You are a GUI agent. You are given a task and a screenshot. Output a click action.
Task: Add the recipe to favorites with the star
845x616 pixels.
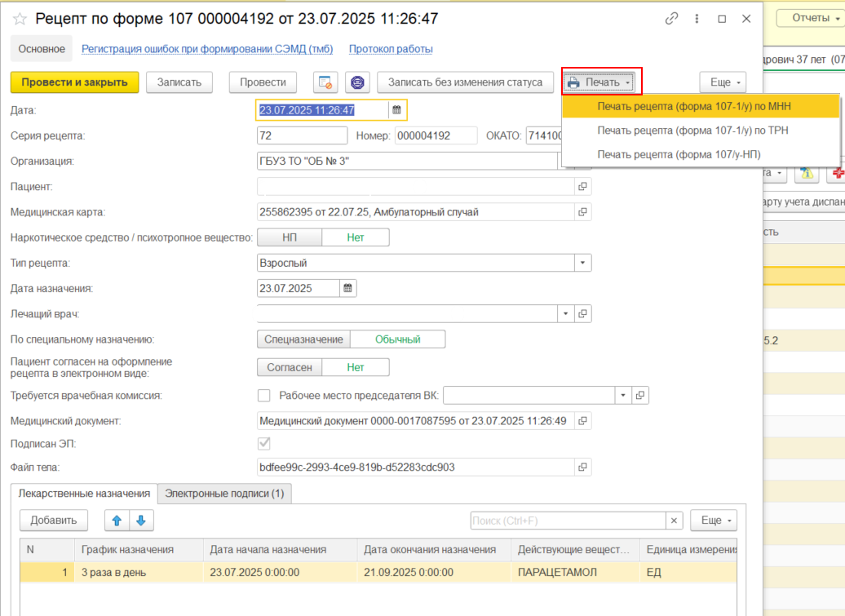pyautogui.click(x=20, y=18)
